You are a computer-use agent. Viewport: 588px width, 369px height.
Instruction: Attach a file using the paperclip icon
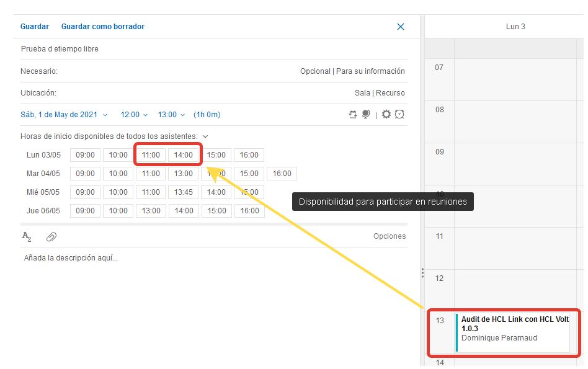click(x=51, y=236)
